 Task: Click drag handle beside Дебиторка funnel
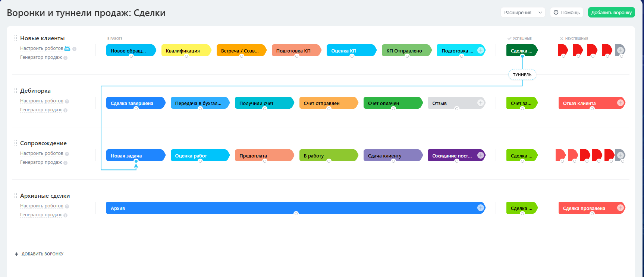click(x=16, y=90)
